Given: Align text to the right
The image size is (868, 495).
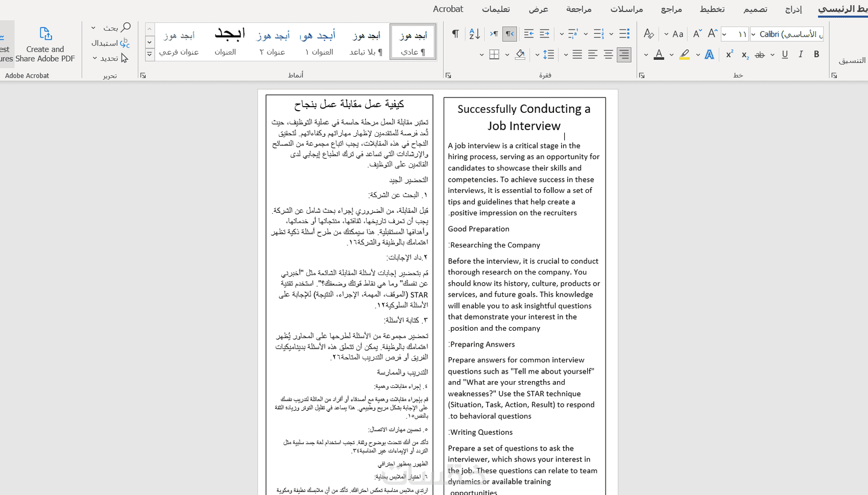Looking at the screenshot, I should click(624, 55).
